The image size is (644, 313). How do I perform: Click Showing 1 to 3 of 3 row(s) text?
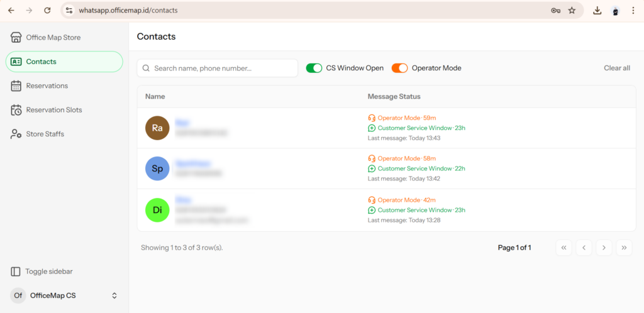[182, 248]
